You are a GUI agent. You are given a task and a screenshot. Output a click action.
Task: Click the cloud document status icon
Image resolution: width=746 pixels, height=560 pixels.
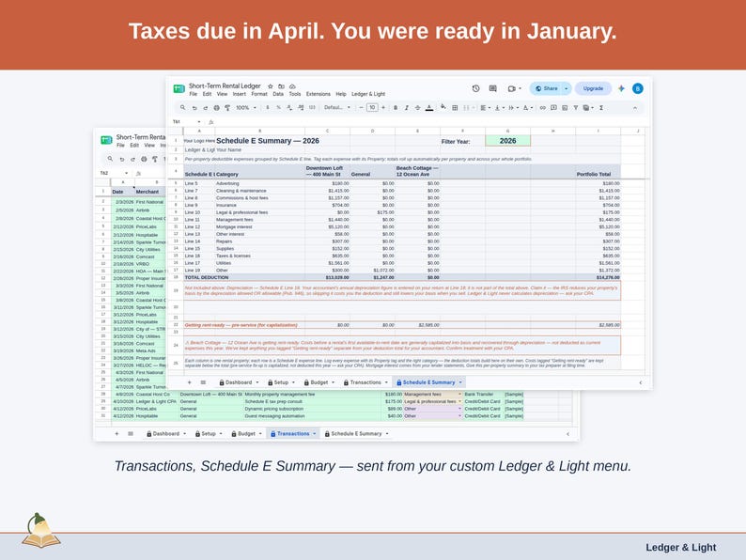[292, 86]
